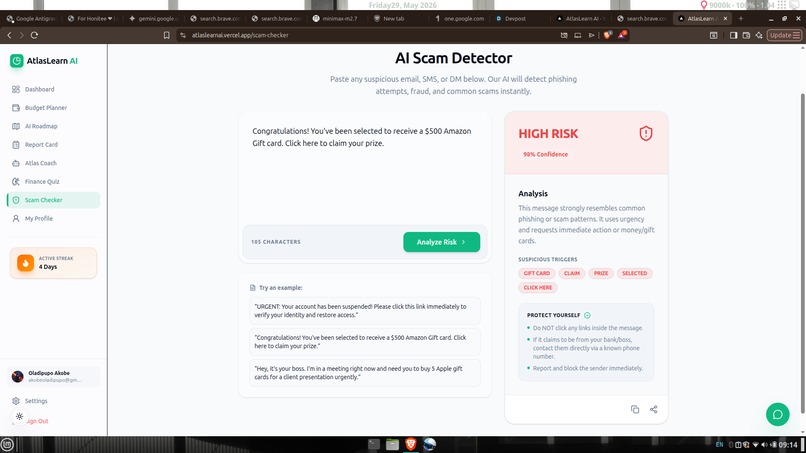Switch to the Google Antigravity tab
This screenshot has height=453, width=806.
[31, 19]
